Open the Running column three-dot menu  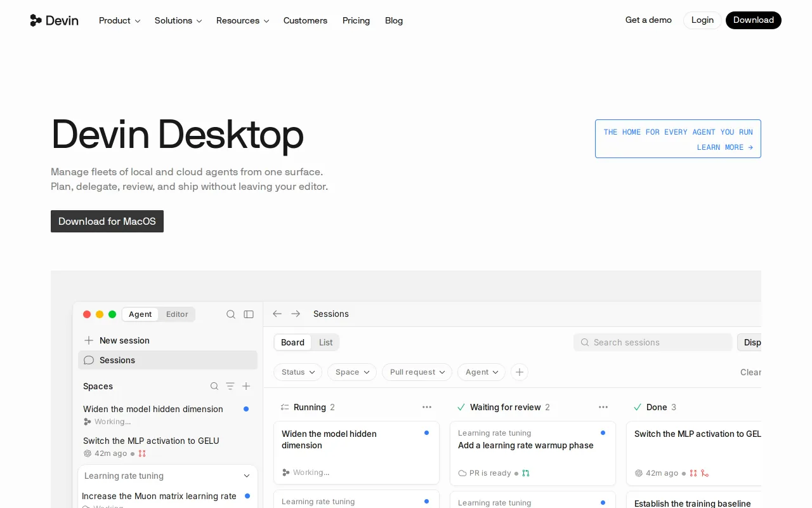click(x=427, y=407)
